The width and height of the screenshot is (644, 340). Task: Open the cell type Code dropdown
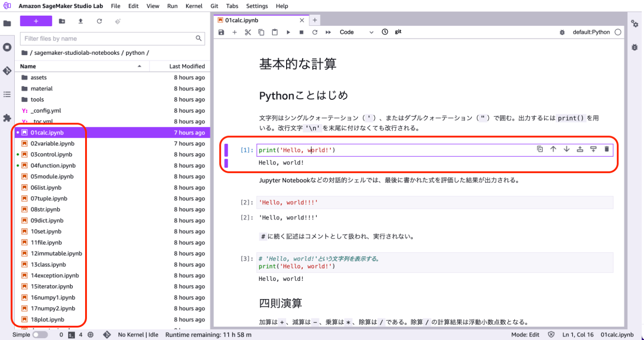pos(356,32)
